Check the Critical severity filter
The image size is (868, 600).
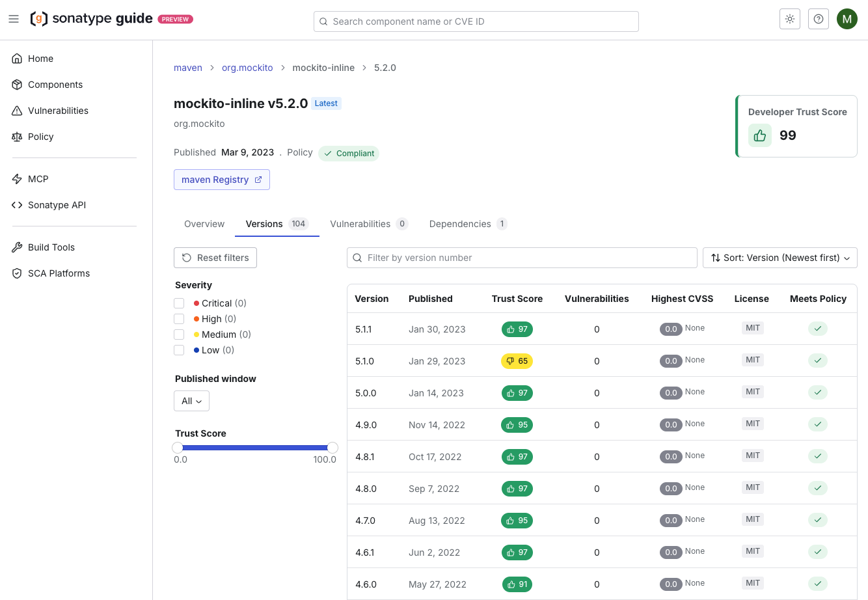(179, 303)
